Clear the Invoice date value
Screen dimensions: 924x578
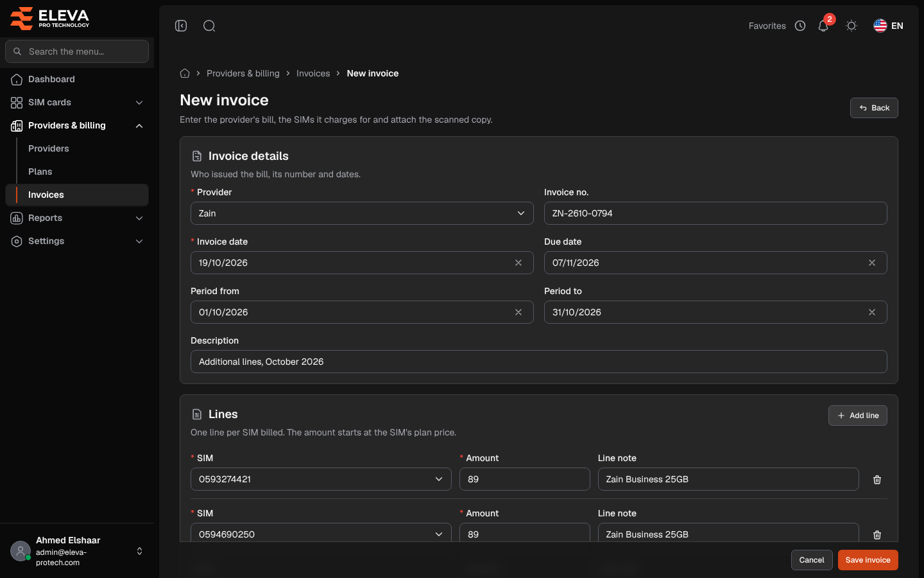[518, 263]
